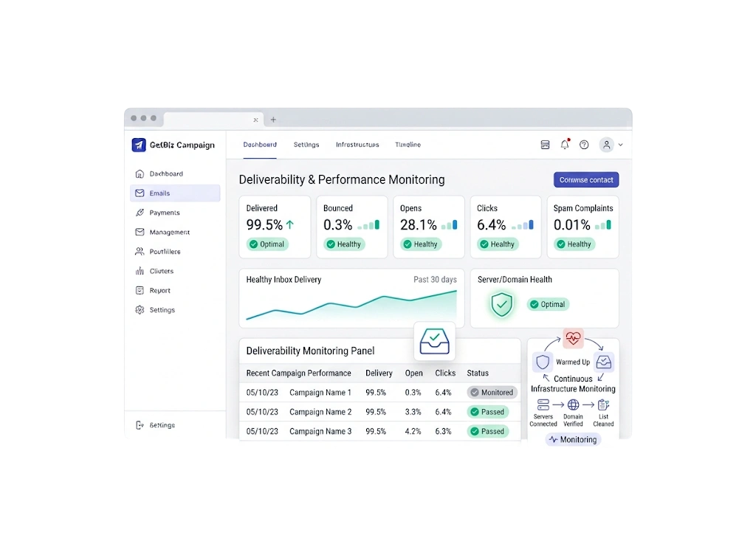Click the 'Campaign Name 1' row text

click(320, 392)
